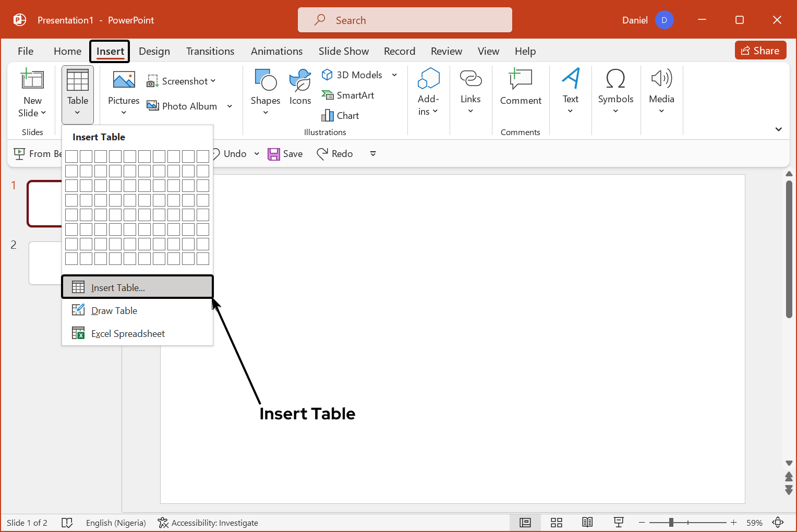Switch to Reading View in status bar

(x=587, y=523)
